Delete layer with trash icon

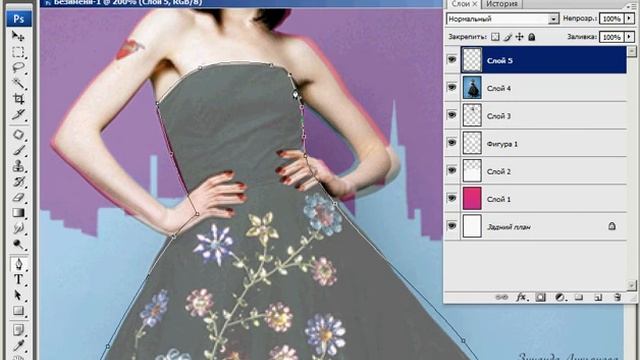pos(618,297)
